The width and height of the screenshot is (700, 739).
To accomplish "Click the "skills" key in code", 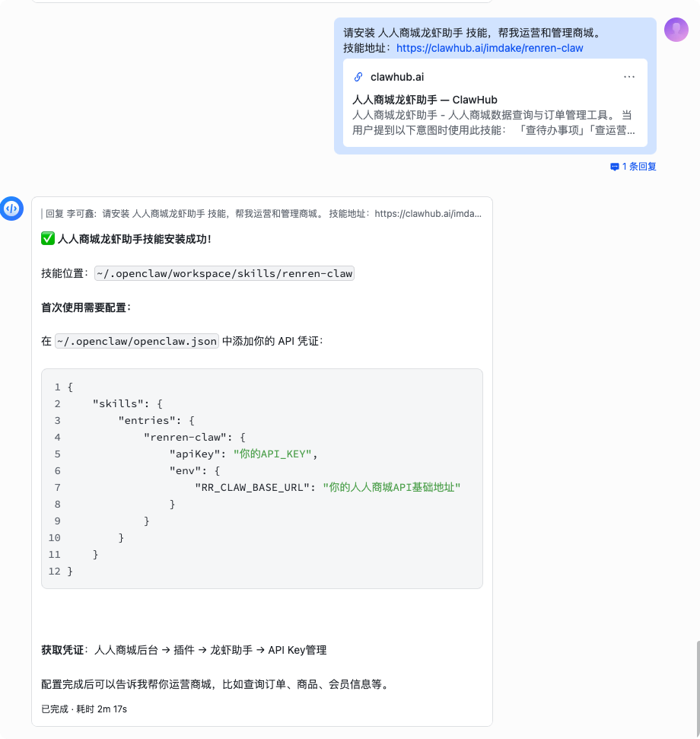I will (118, 404).
